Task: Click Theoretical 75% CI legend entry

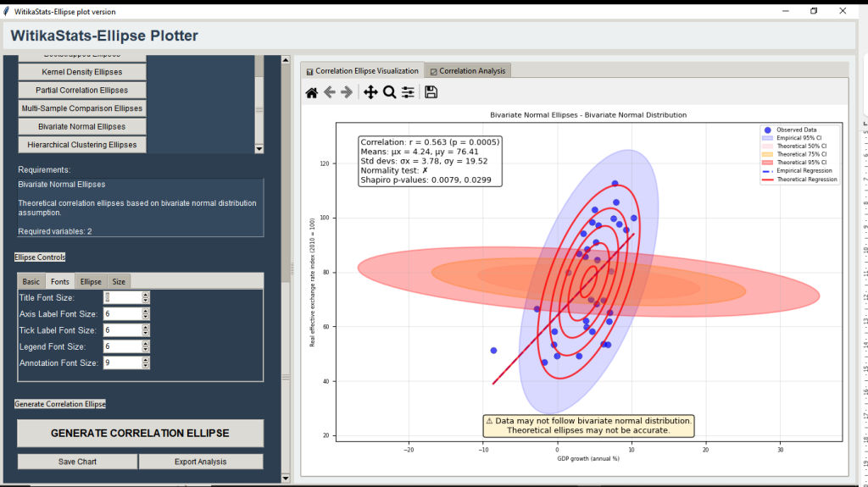Action: click(x=794, y=154)
